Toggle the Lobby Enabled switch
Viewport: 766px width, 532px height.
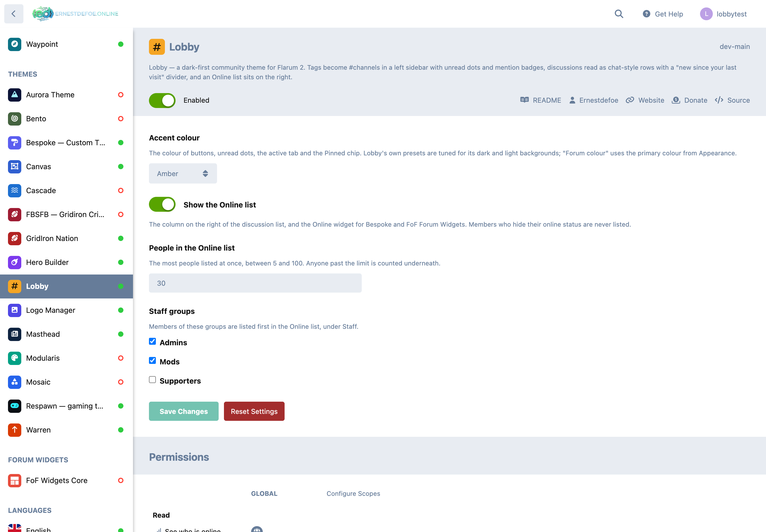coord(162,100)
